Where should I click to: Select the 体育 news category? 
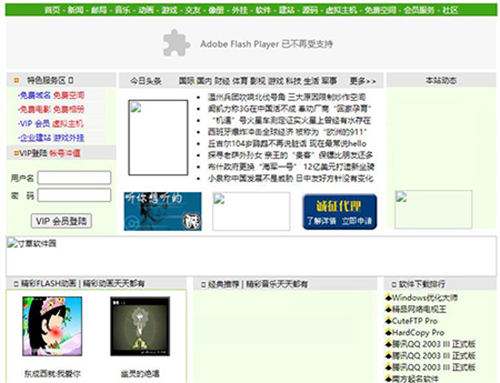pos(240,81)
